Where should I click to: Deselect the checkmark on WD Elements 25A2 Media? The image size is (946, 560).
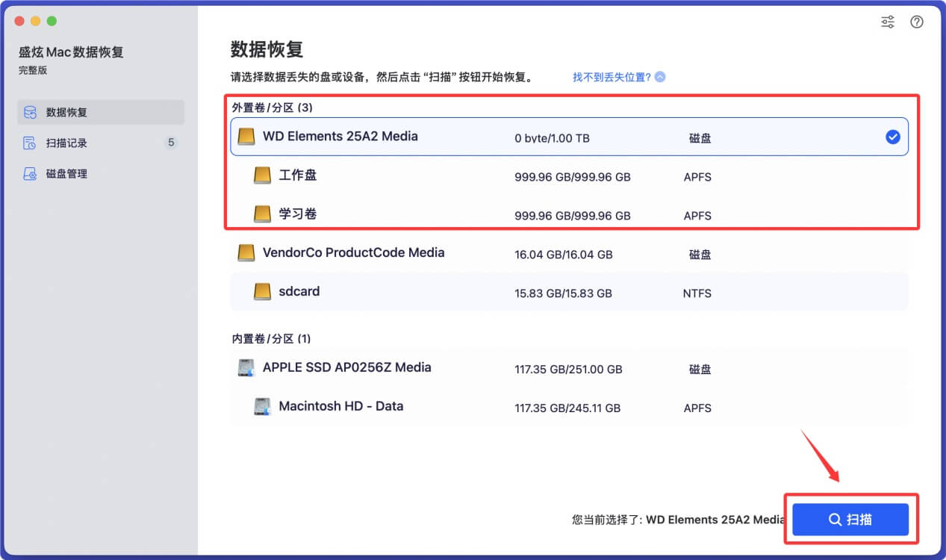pyautogui.click(x=893, y=136)
